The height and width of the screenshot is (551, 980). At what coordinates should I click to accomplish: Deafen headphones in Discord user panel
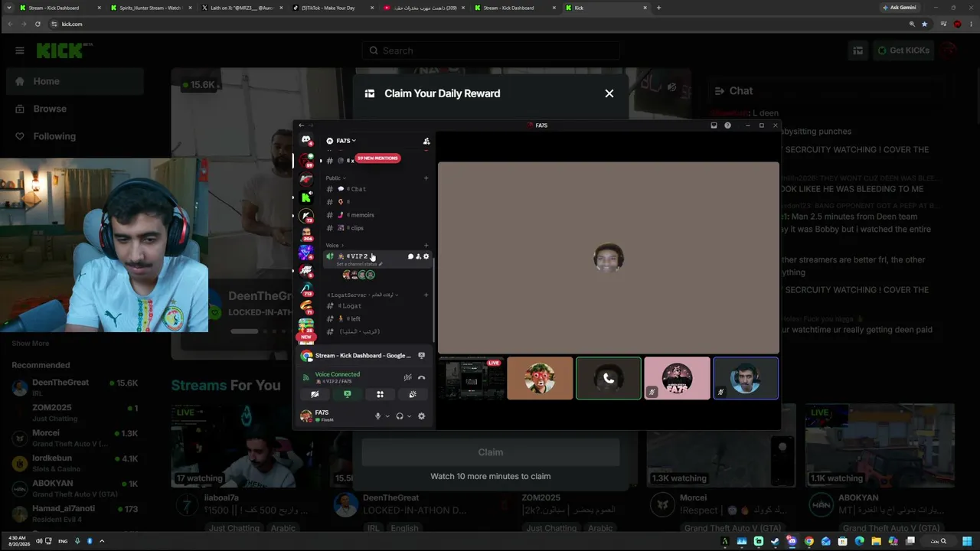point(400,416)
